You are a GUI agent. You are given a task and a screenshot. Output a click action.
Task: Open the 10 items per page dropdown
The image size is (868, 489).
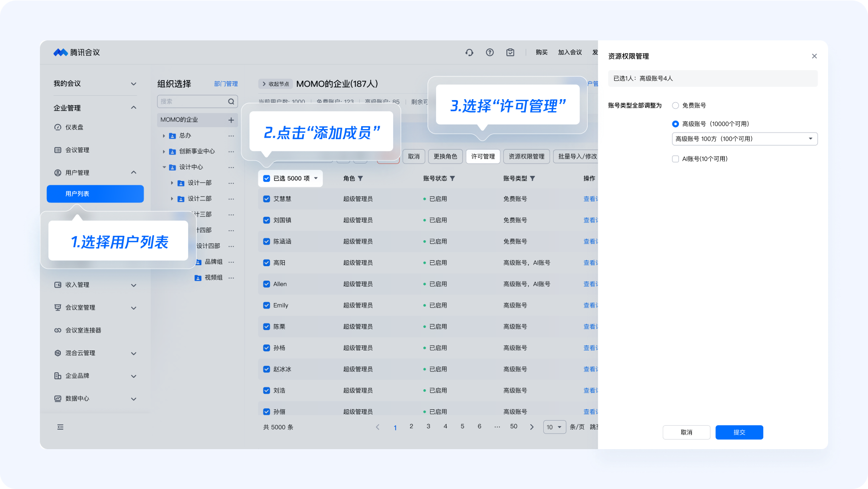(x=554, y=427)
